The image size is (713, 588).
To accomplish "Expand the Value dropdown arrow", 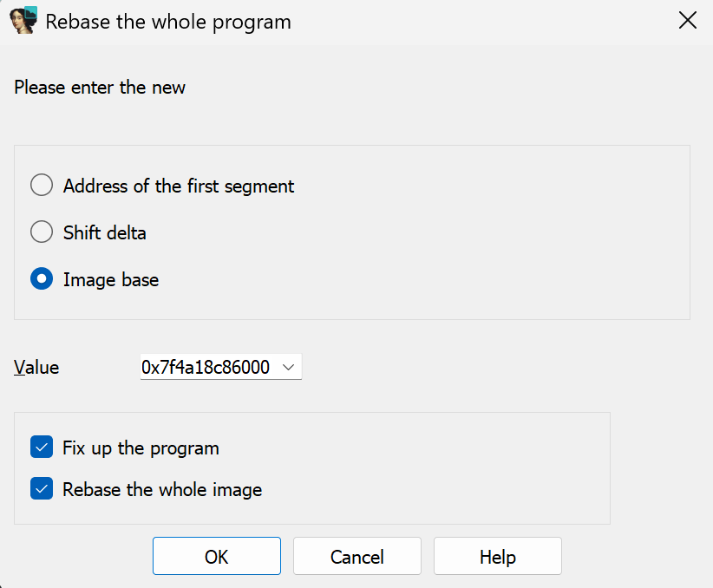I will tap(288, 367).
